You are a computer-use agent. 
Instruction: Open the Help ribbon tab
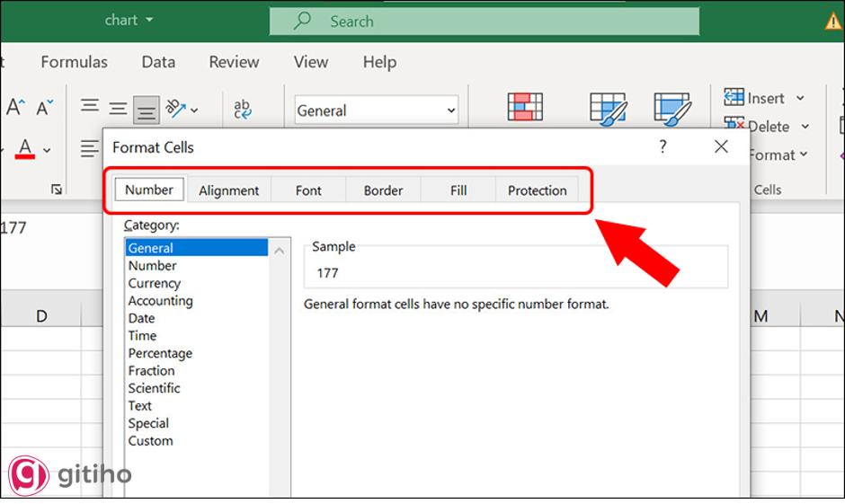coord(380,62)
